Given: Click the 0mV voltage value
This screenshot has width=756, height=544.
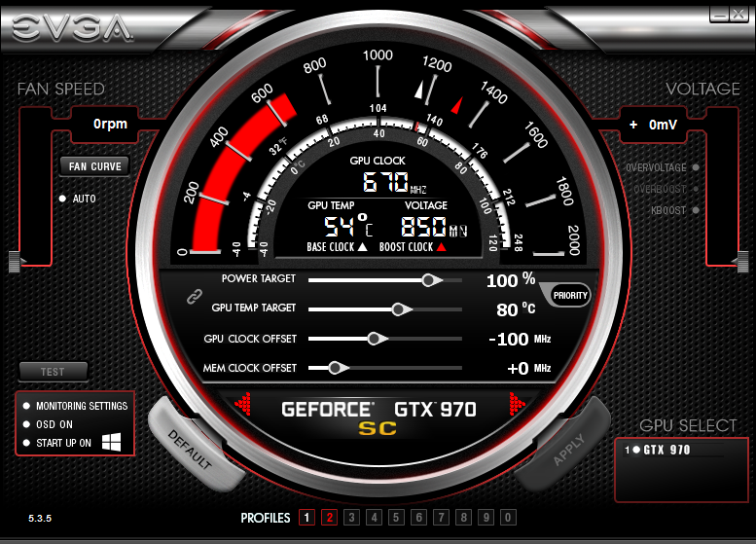Looking at the screenshot, I should point(663,125).
